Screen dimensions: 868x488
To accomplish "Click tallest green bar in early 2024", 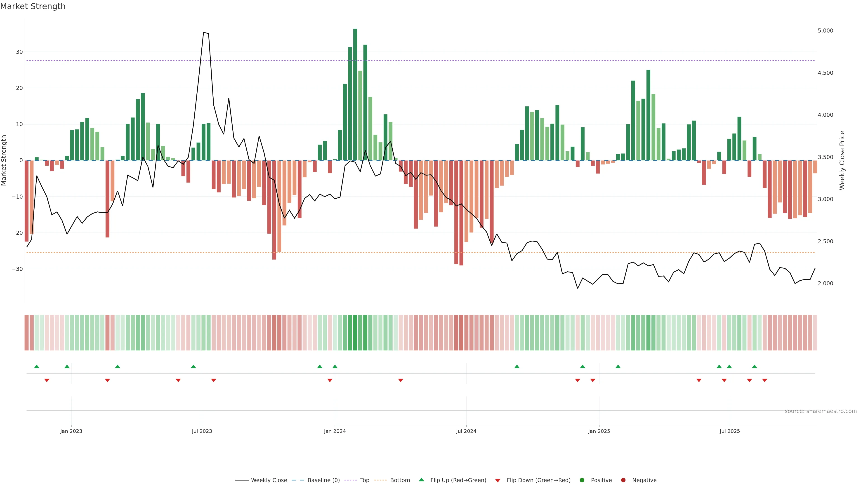I will coord(355,94).
